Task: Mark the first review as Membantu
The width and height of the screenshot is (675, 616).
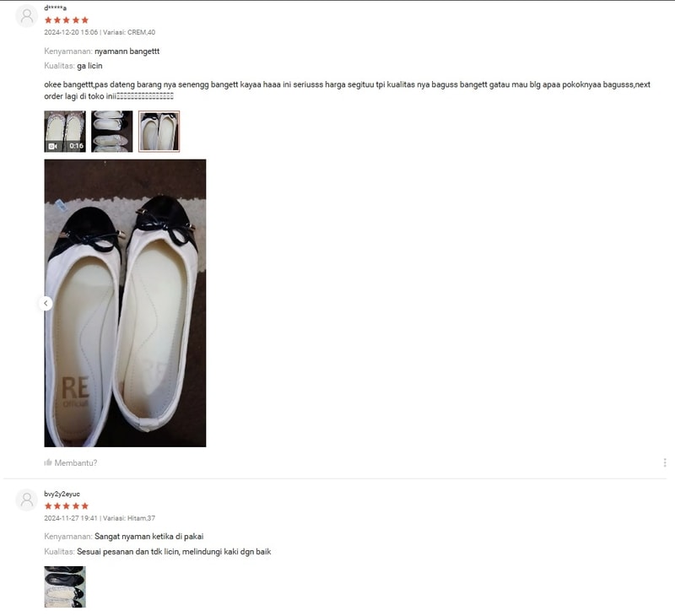Action: [x=71, y=462]
